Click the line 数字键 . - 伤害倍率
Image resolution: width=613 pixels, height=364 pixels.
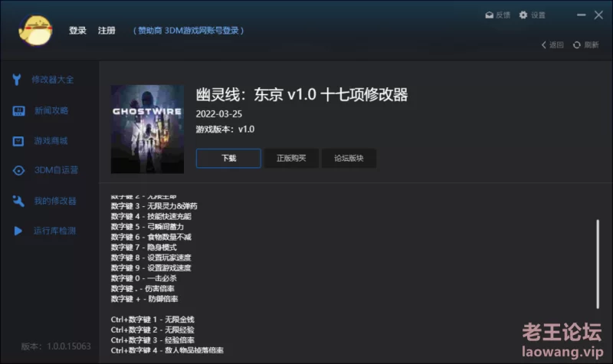coord(143,289)
